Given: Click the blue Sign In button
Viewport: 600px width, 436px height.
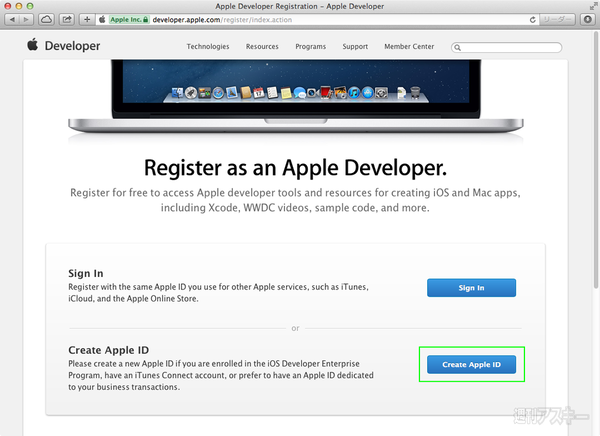Looking at the screenshot, I should [471, 287].
